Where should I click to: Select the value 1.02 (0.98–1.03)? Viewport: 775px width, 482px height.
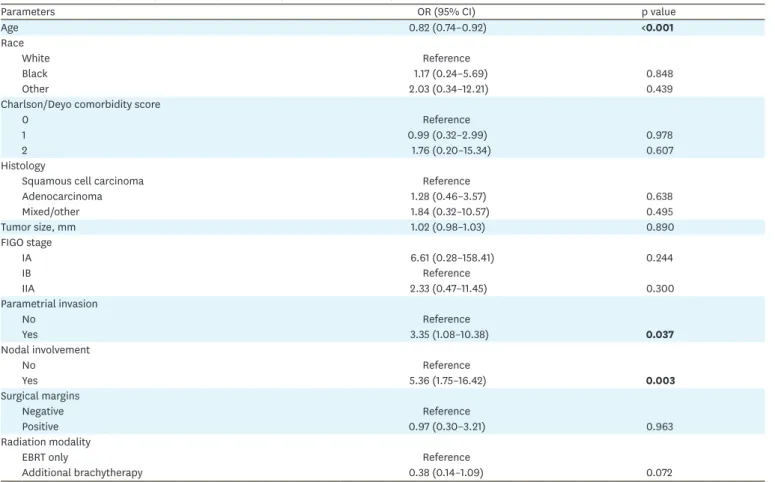point(448,227)
